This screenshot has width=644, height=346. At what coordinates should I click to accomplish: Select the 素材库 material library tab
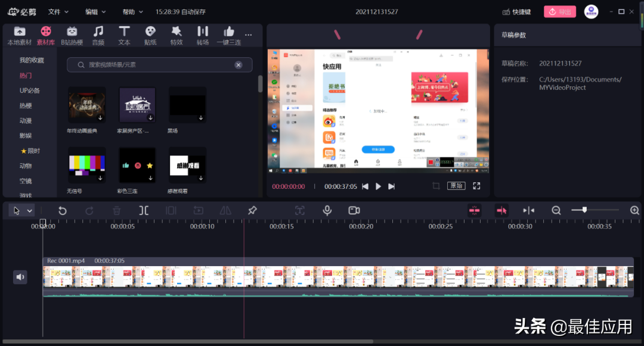pos(45,36)
